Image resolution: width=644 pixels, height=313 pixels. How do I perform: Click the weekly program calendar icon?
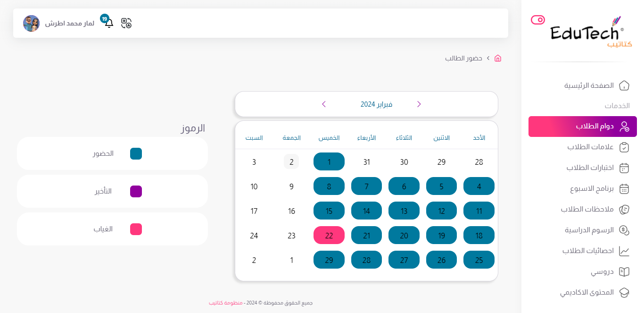tap(624, 189)
